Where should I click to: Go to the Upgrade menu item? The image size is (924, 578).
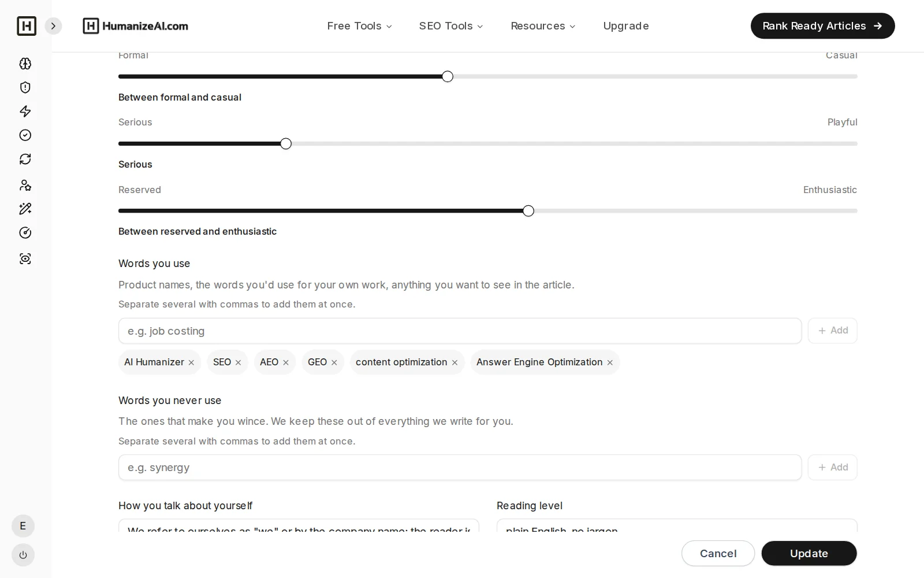click(626, 26)
